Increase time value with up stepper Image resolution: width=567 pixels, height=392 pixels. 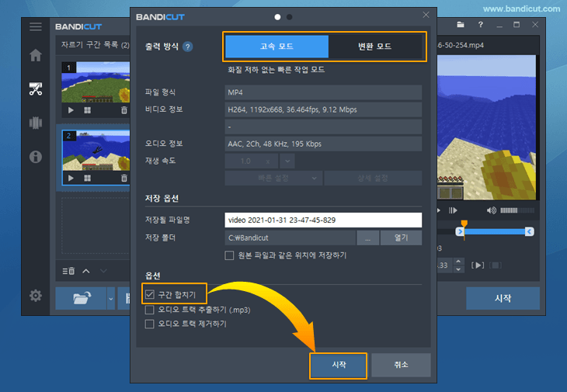pyautogui.click(x=458, y=262)
